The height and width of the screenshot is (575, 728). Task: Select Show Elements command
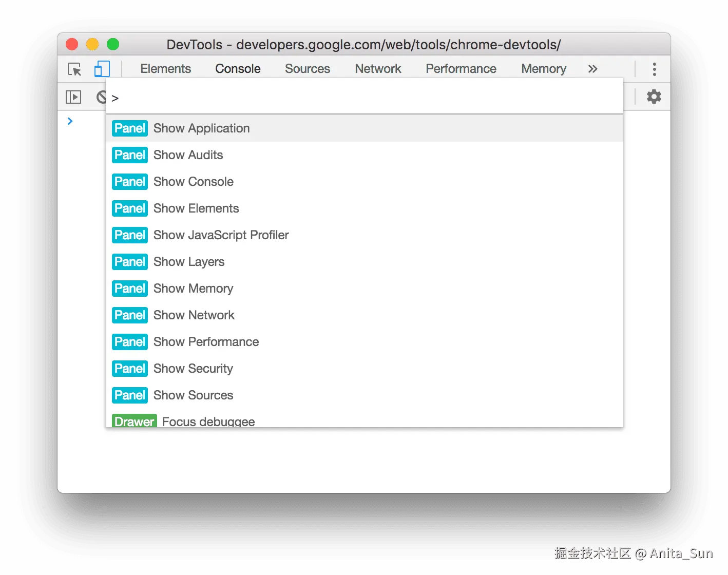point(365,208)
